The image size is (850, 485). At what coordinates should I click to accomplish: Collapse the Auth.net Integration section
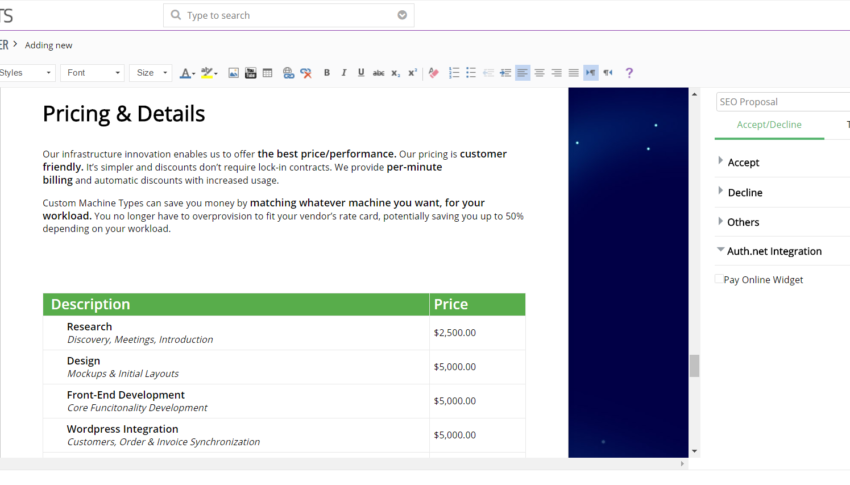(x=720, y=250)
